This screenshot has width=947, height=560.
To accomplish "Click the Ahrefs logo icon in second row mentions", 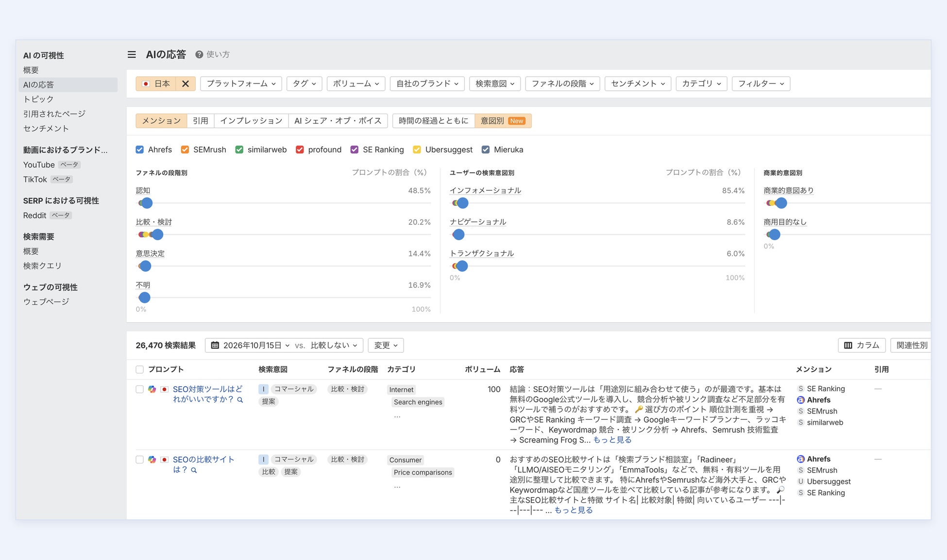I will pyautogui.click(x=801, y=459).
